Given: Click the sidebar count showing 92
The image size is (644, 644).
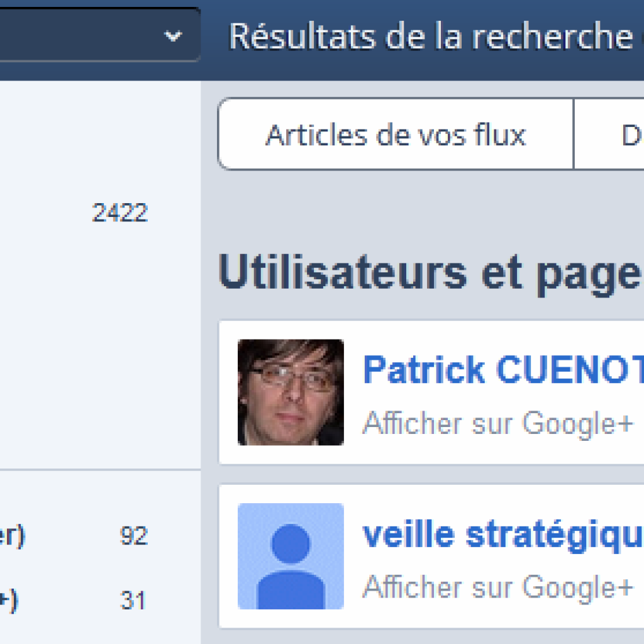Looking at the screenshot, I should pos(133,536).
